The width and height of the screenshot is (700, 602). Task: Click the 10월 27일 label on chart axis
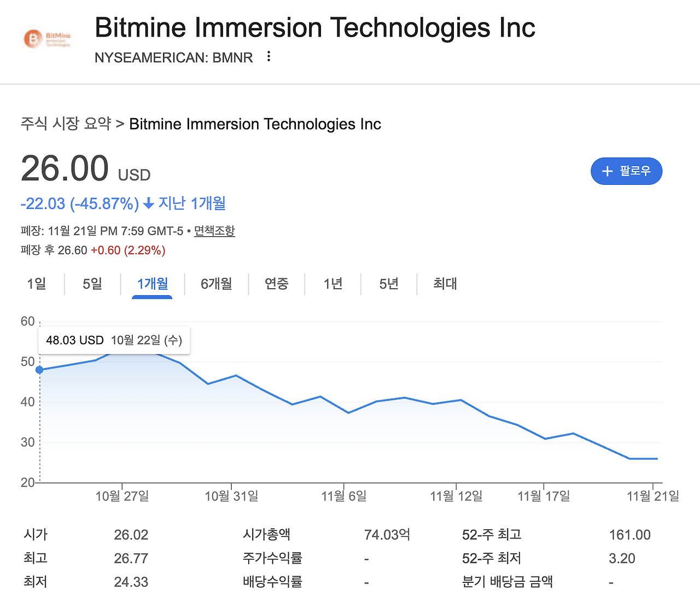122,496
